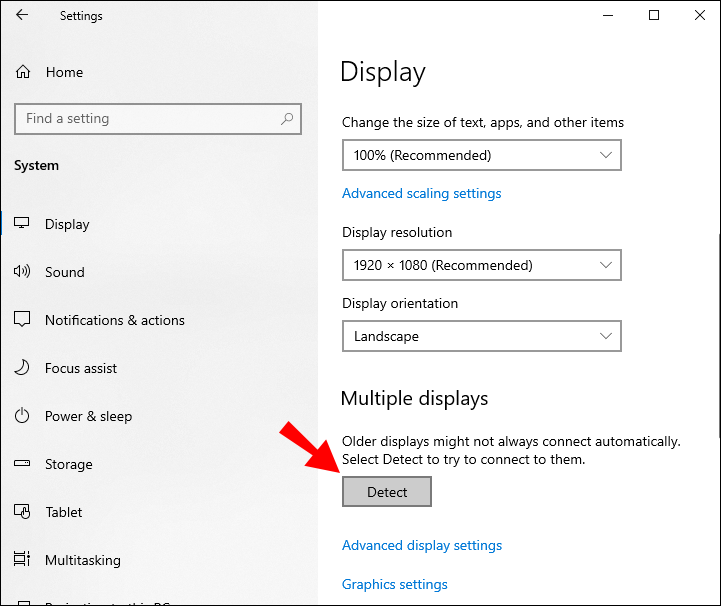The image size is (721, 606).
Task: Open the Landscape orientation dropdown
Action: 481,336
